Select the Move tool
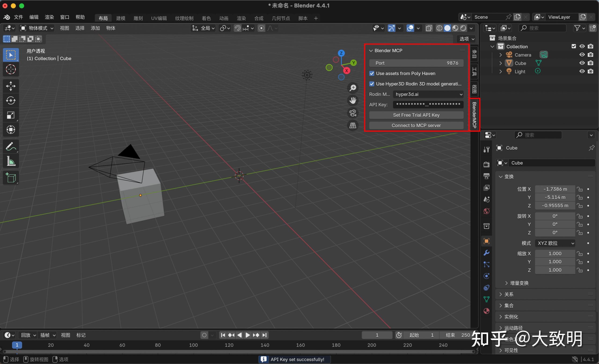 coord(11,86)
